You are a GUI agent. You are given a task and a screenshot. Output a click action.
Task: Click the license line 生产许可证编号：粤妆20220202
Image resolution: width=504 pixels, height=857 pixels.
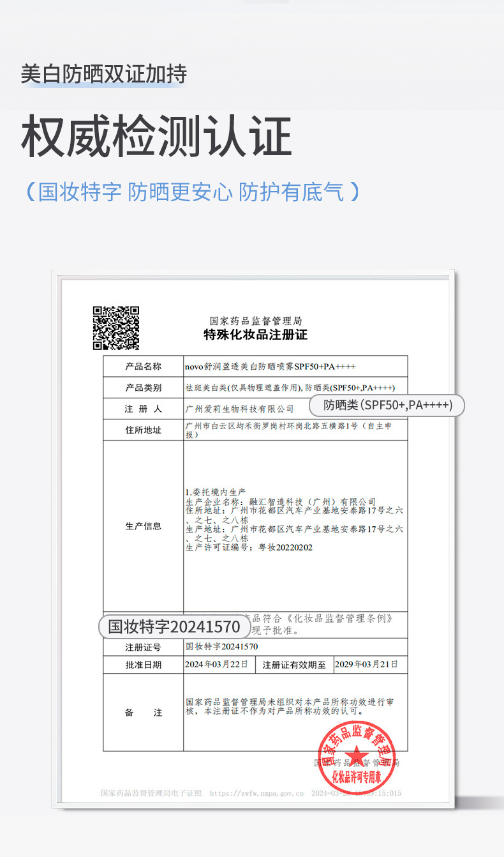249,547
